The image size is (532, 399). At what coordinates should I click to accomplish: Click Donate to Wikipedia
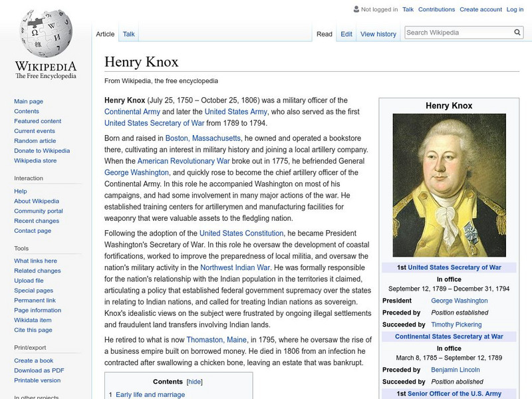click(42, 151)
